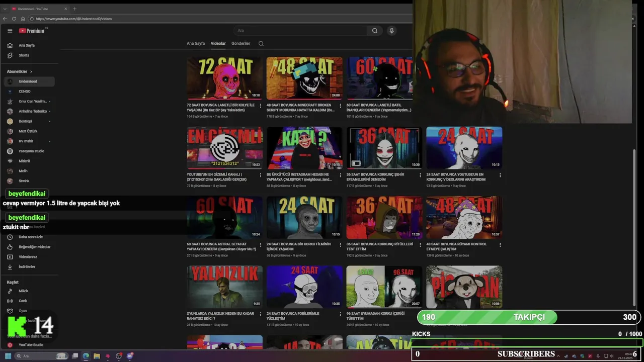Play YALNIZLIK video thumbnail
This screenshot has width=644, height=362.
point(224,287)
